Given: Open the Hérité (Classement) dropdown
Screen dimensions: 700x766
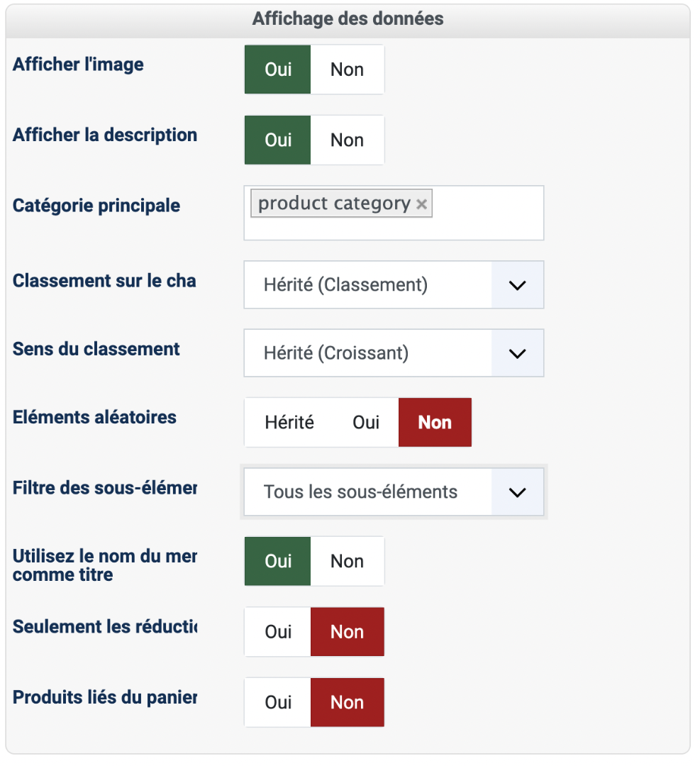Looking at the screenshot, I should [x=394, y=285].
